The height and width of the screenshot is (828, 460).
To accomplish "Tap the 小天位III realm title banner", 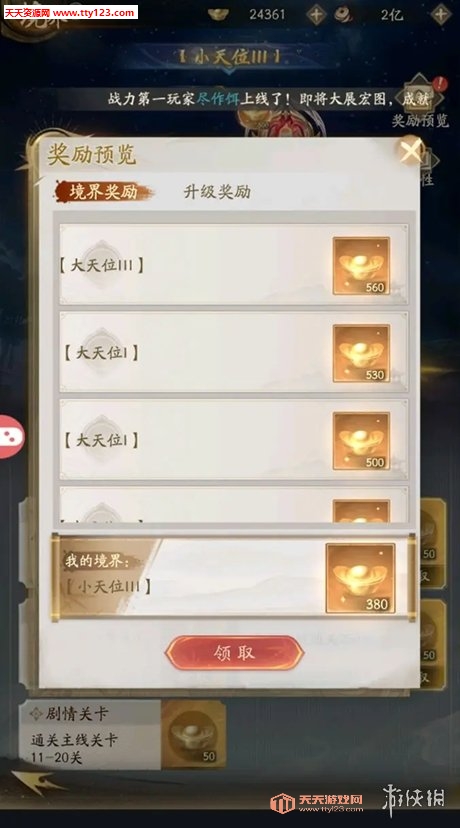I will [x=229, y=58].
